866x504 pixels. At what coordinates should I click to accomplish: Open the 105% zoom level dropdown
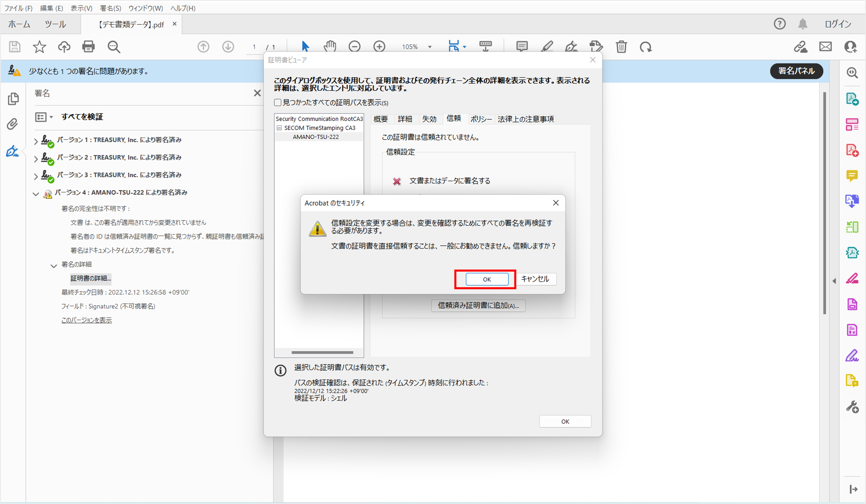pyautogui.click(x=430, y=47)
